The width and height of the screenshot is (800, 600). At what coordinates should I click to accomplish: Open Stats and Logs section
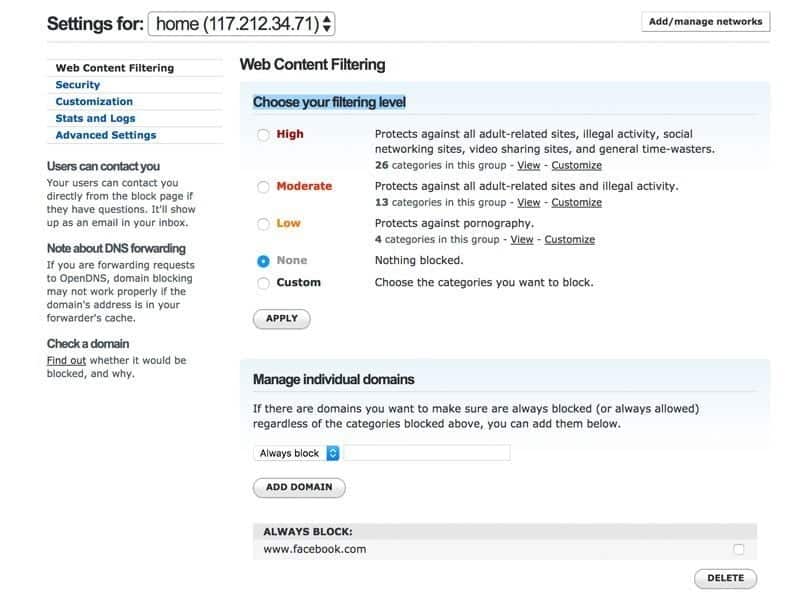coord(95,118)
